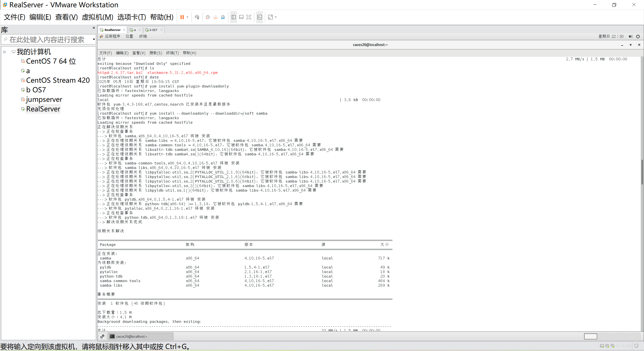
Task: Switch to the b OS7 VM tab
Action: pos(153,30)
